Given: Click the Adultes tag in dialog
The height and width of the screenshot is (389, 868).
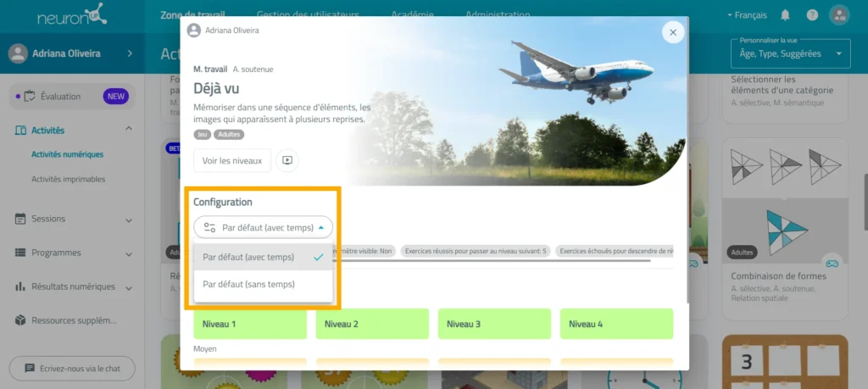Looking at the screenshot, I should (x=229, y=135).
